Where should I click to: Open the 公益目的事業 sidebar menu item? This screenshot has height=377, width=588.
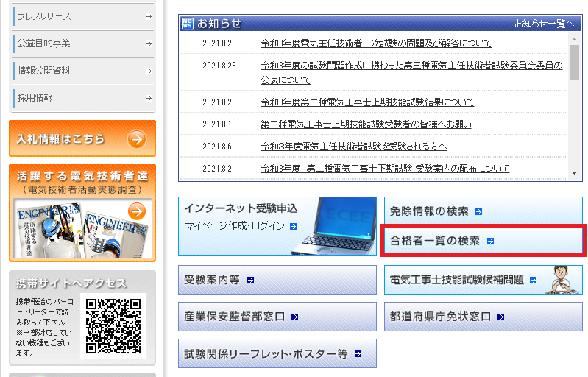pyautogui.click(x=82, y=43)
